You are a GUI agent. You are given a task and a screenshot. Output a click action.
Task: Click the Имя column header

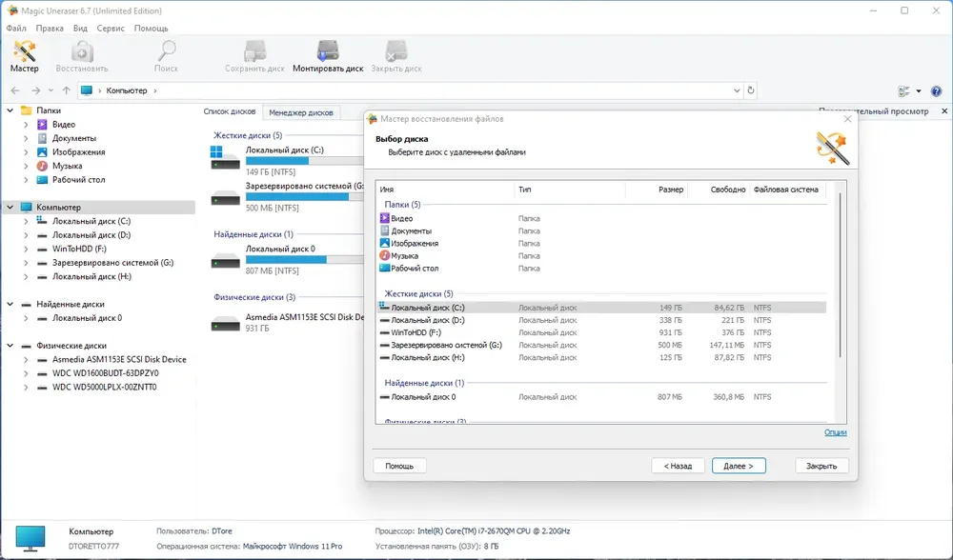click(x=445, y=190)
